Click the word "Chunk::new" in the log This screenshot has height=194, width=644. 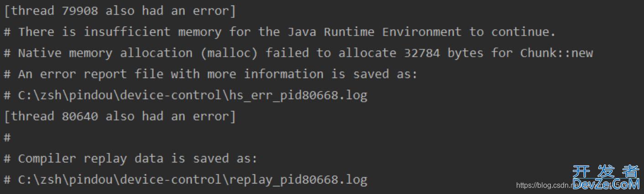(x=556, y=53)
